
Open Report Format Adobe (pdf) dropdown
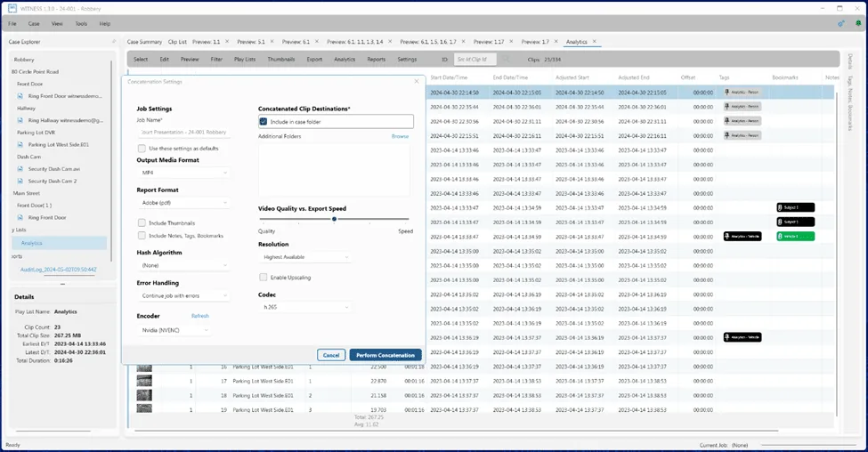pos(183,203)
